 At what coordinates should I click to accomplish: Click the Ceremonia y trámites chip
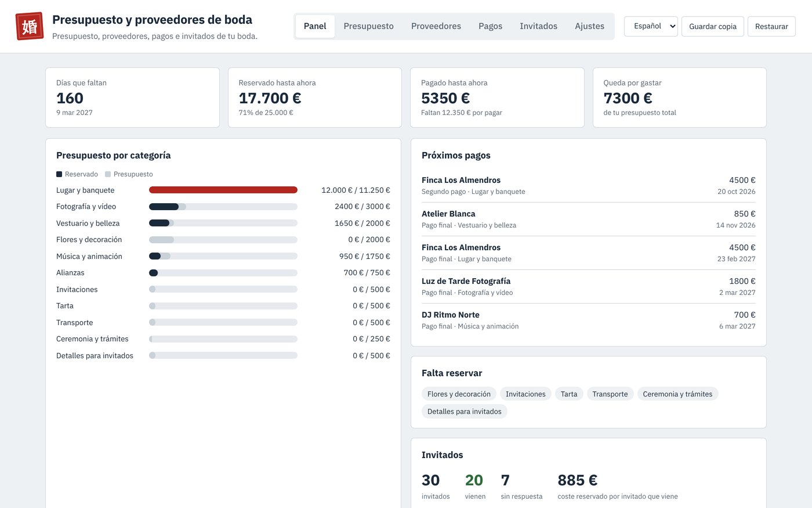coord(677,394)
